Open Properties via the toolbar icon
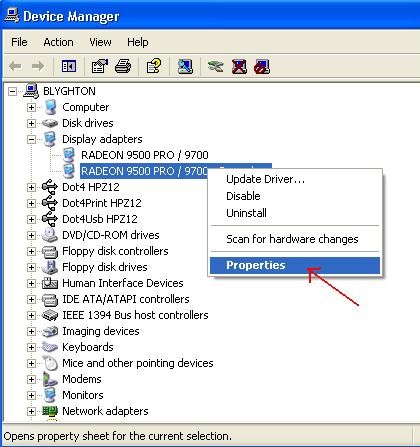Screen dimensions: 420x447 [x=100, y=66]
